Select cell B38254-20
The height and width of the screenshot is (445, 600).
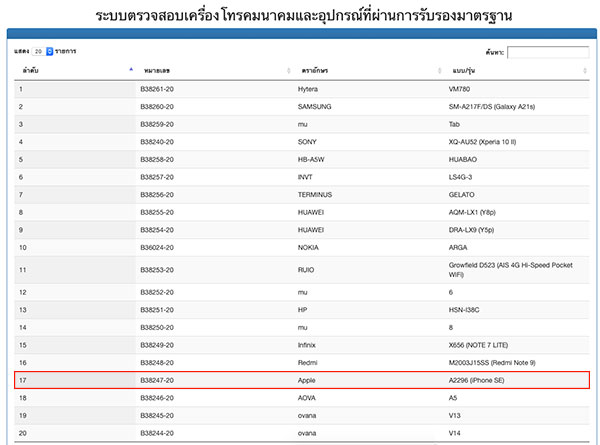[157, 230]
